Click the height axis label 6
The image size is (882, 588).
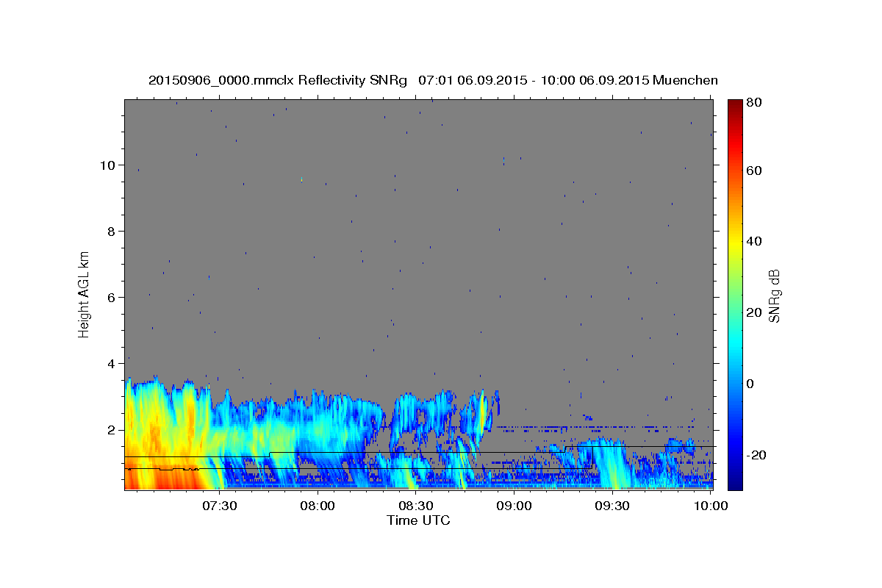(x=112, y=298)
